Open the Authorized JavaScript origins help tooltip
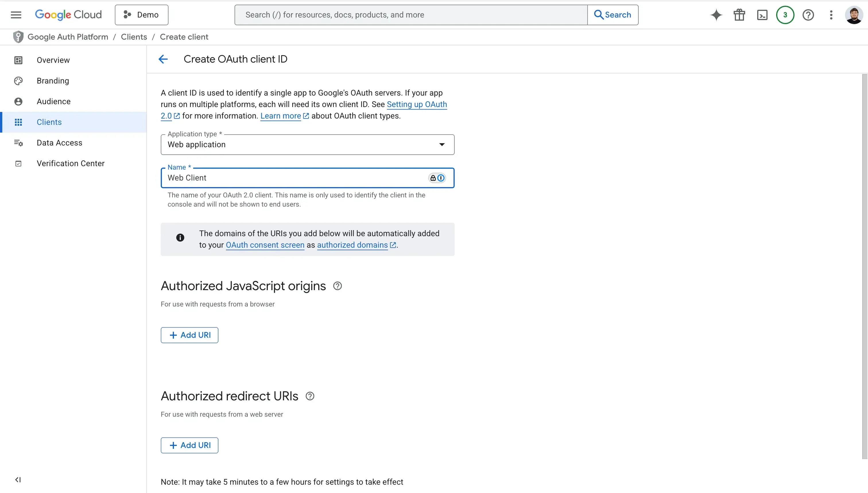The width and height of the screenshot is (868, 493). (x=337, y=286)
